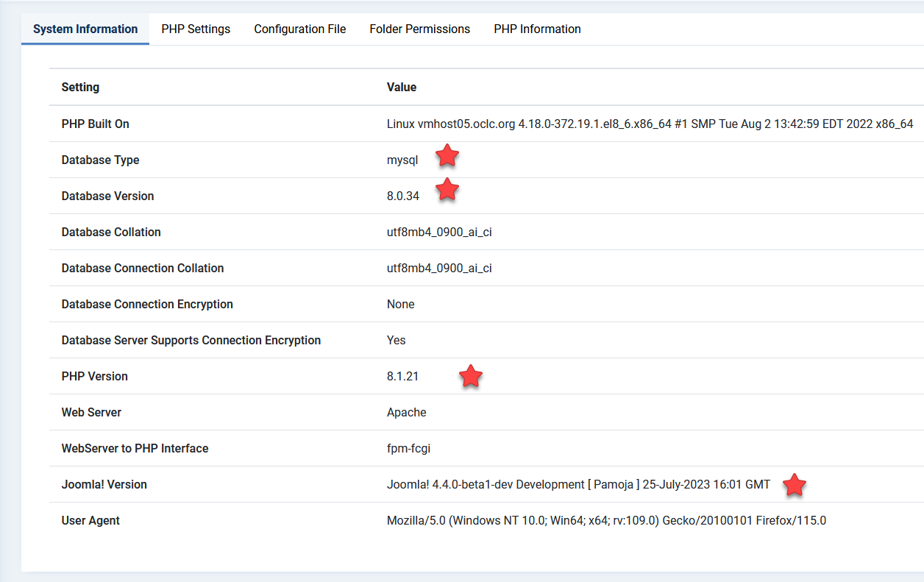924x582 pixels.
Task: Click the red star beside mysql
Action: coord(447,156)
